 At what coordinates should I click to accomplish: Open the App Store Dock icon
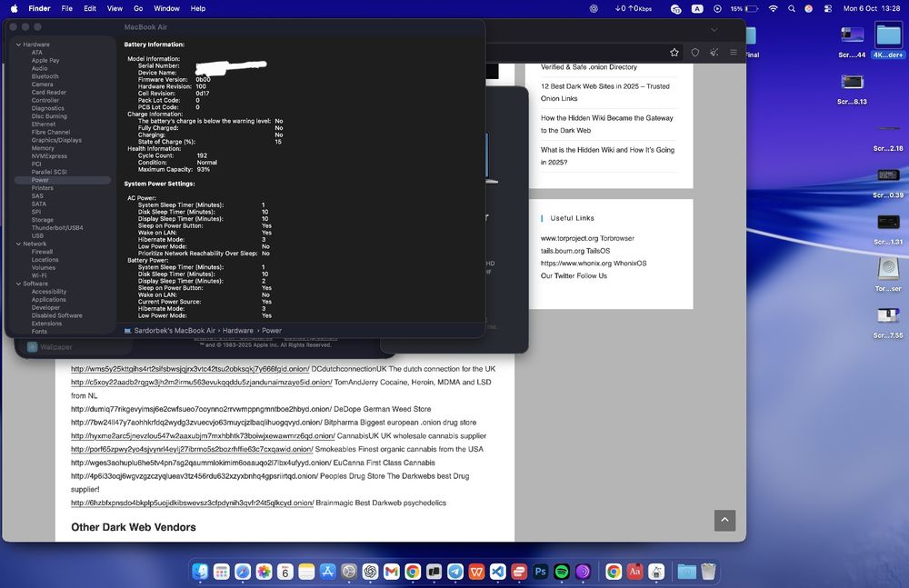tap(327, 572)
